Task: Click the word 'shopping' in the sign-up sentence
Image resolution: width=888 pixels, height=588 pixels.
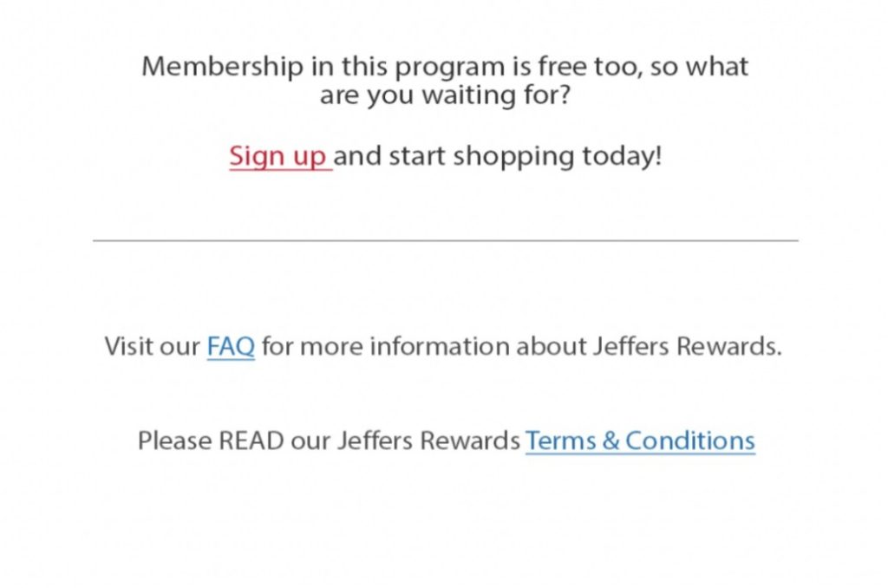Action: (x=513, y=156)
